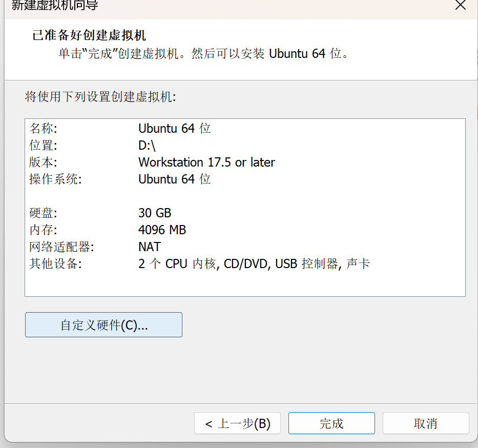Click the window title 新建虚拟机向导
Viewport: 478px width, 448px height.
tap(55, 5)
